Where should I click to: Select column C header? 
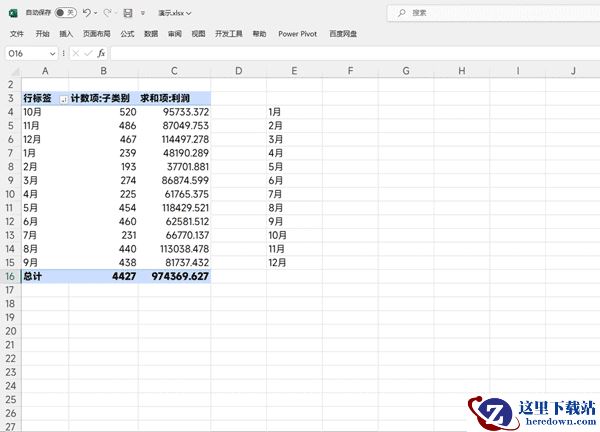pyautogui.click(x=174, y=71)
